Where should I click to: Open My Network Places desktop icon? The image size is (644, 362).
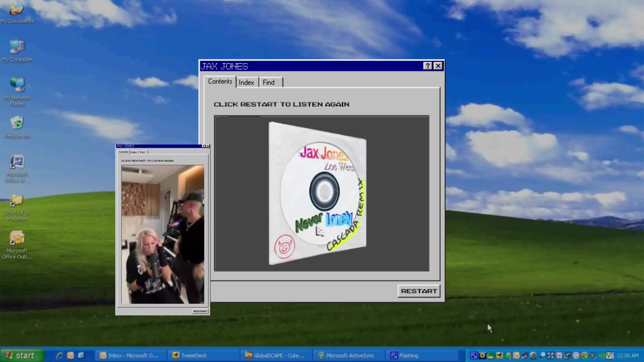[x=17, y=92]
